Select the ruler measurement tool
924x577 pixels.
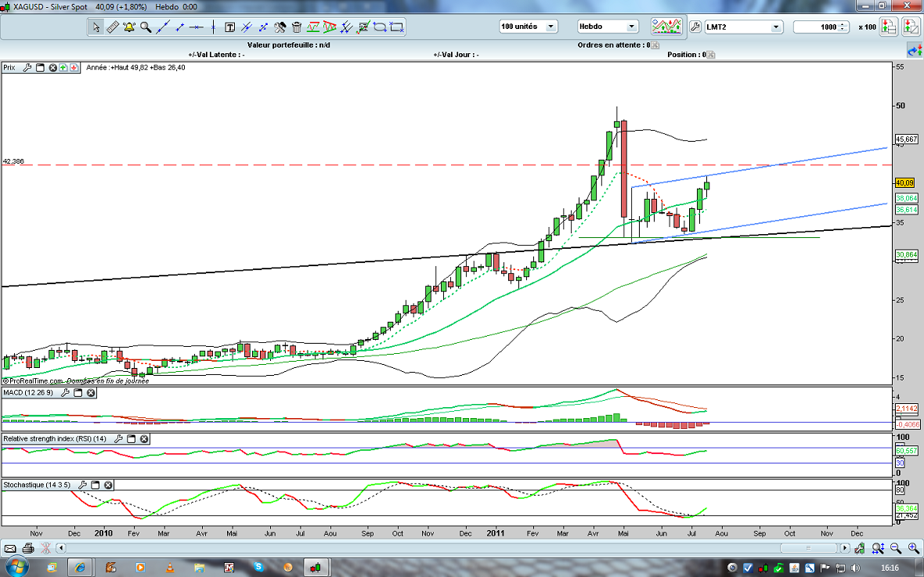113,27
